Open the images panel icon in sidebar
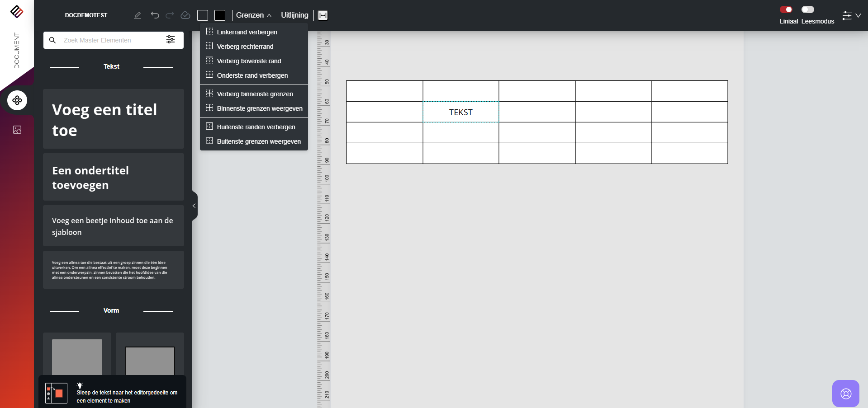868x408 pixels. tap(17, 130)
